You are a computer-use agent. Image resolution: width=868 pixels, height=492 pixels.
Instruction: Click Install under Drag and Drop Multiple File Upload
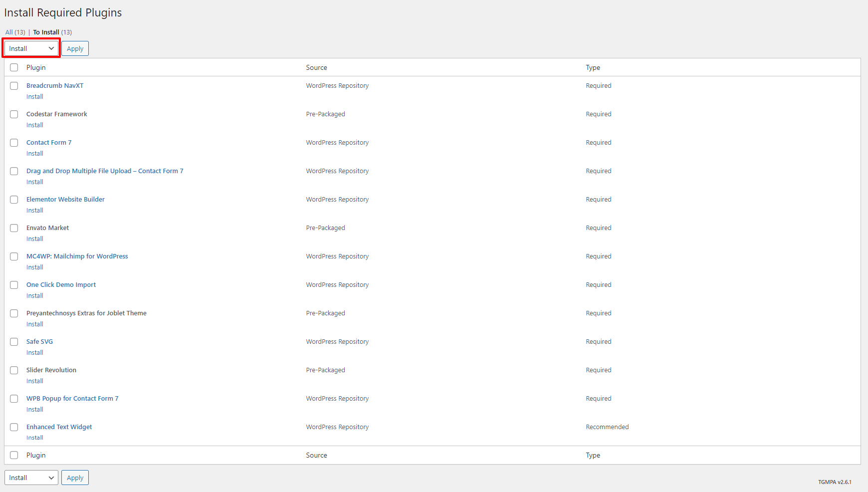tap(35, 182)
